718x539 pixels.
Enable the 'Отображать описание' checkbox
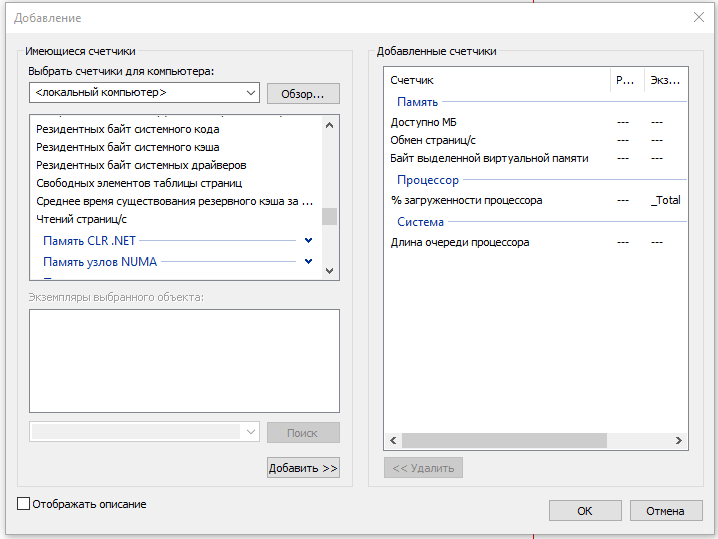tap(23, 504)
